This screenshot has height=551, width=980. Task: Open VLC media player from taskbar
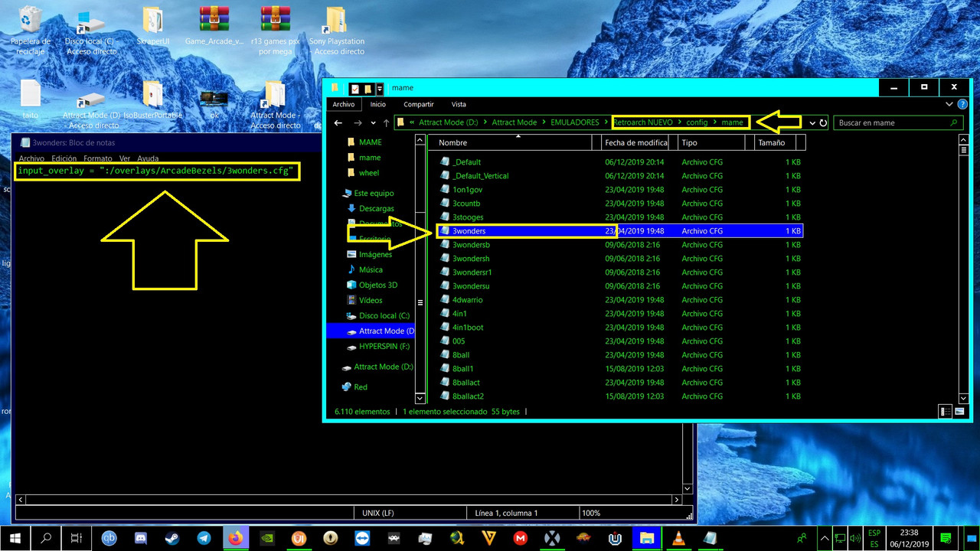click(678, 538)
